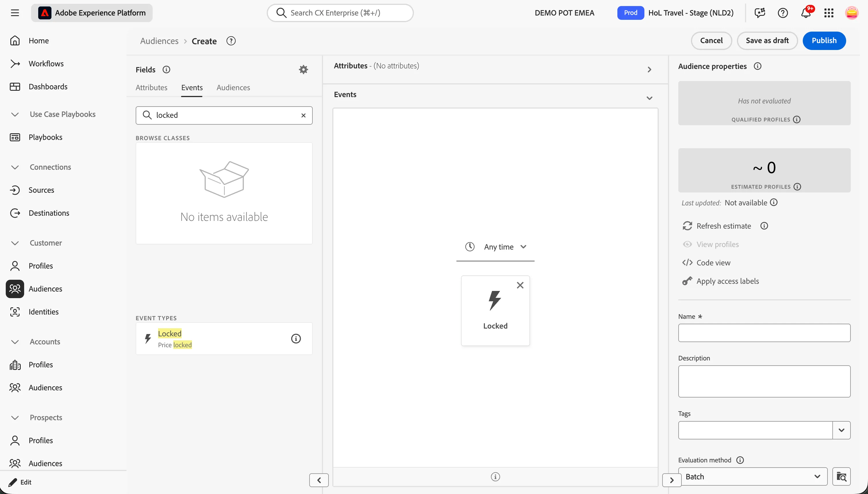Viewport: 868px width, 494px height.
Task: Click the info icon beside Evaluation method
Action: pos(740,460)
